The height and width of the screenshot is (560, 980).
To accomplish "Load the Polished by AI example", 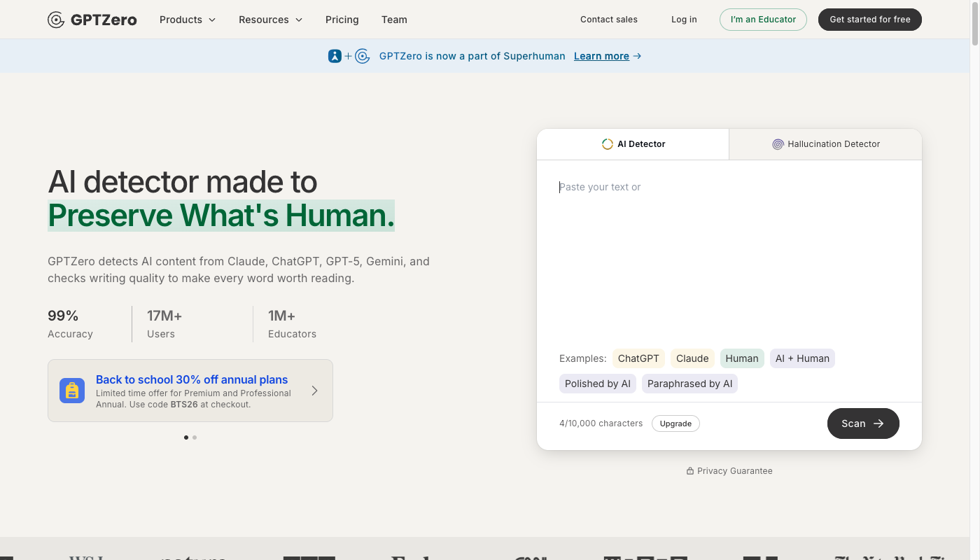I will coord(598,384).
